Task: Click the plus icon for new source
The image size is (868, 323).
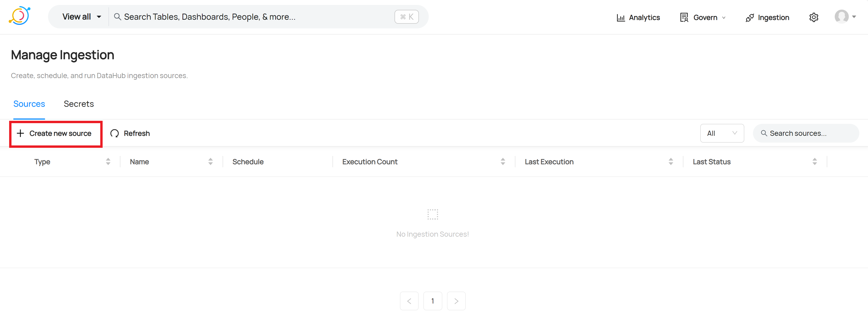Action: click(x=20, y=133)
